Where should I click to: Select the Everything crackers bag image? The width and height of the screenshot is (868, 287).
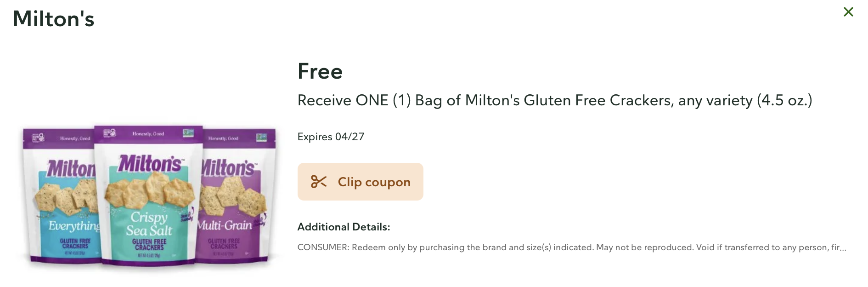point(60,198)
